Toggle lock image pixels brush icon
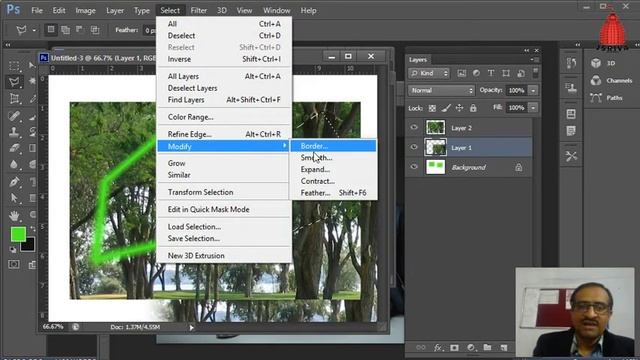The width and height of the screenshot is (640, 360). click(446, 108)
